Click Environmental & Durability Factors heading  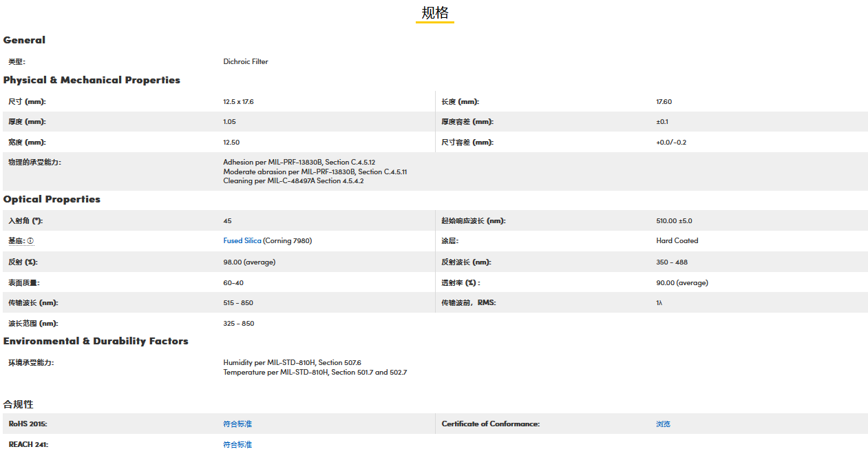pyautogui.click(x=96, y=341)
